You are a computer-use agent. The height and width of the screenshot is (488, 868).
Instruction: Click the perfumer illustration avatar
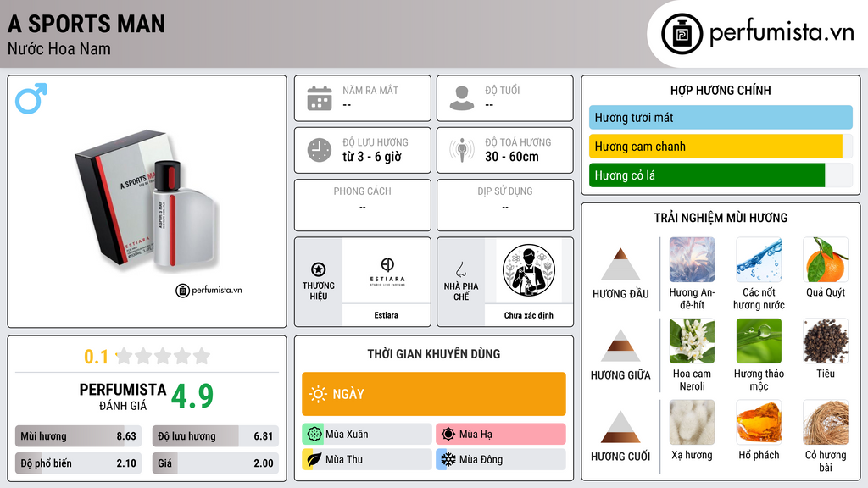pos(529,270)
